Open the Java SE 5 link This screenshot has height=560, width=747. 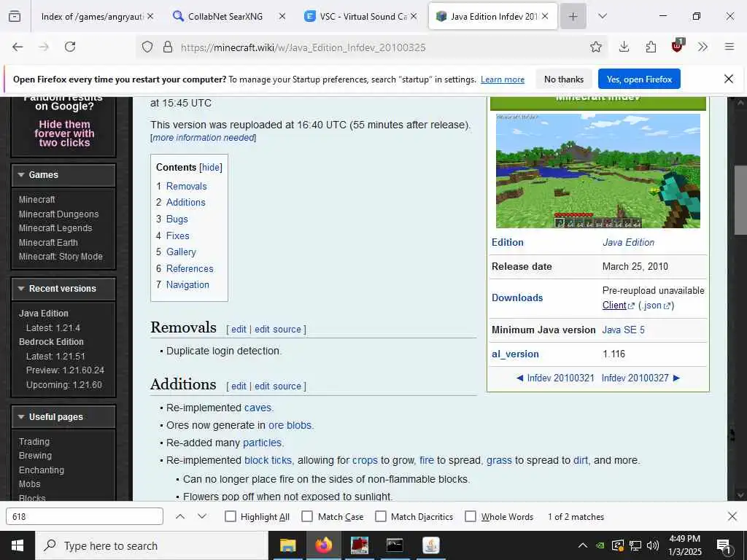pos(623,330)
